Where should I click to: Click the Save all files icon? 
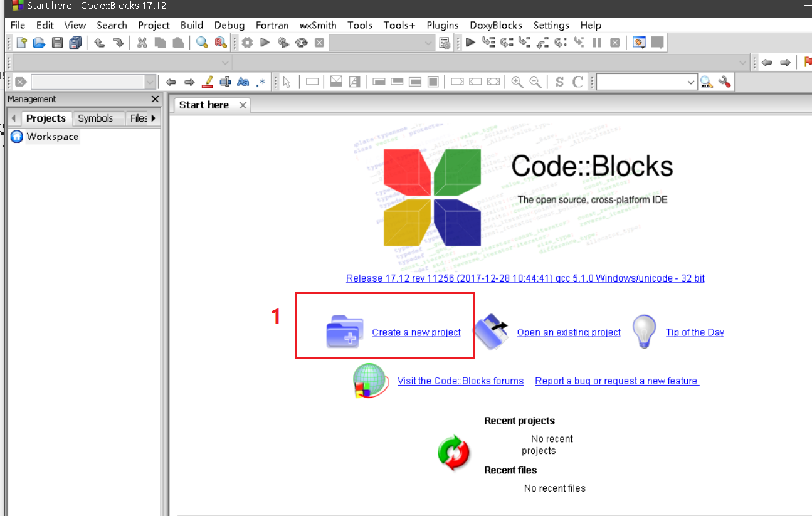tap(75, 43)
